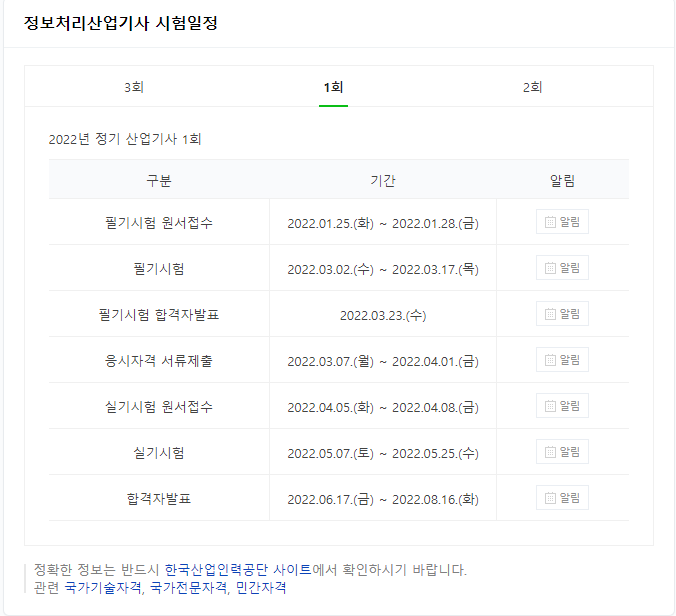The height and width of the screenshot is (616, 676).
Task: Click 알림 button in 필기시험 row
Action: pos(562,268)
